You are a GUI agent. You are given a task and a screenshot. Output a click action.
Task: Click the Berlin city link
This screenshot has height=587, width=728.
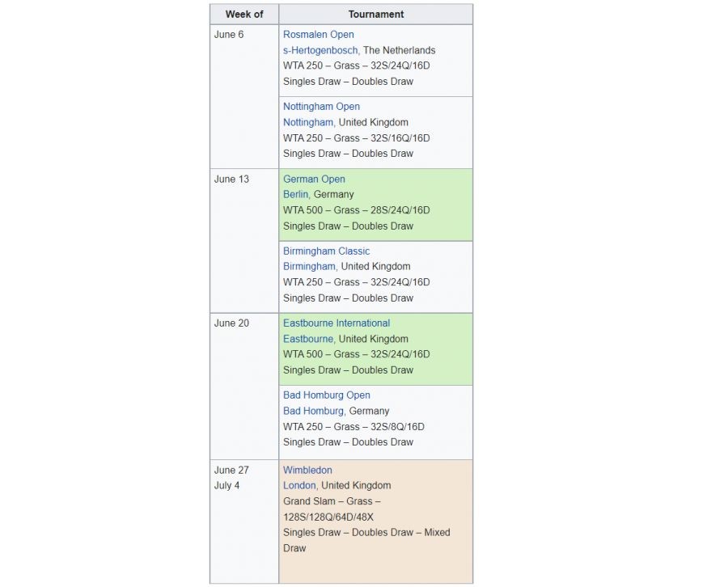pos(295,195)
